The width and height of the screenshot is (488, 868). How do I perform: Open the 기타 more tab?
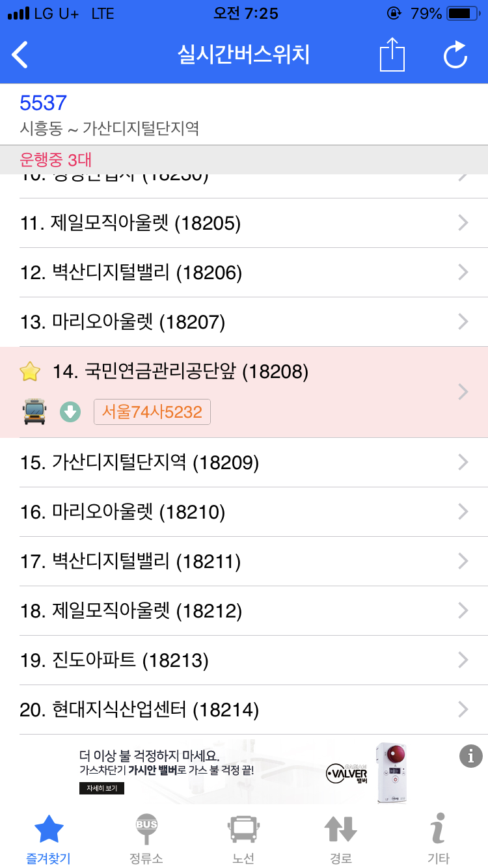pos(439,839)
